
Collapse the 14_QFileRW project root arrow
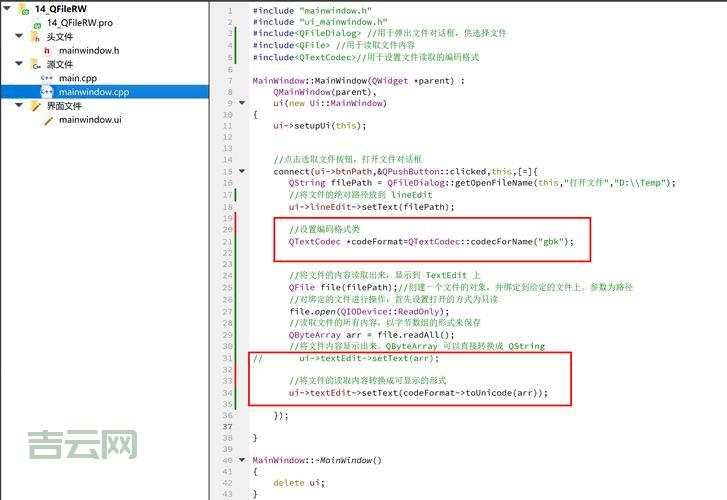tap(8, 8)
